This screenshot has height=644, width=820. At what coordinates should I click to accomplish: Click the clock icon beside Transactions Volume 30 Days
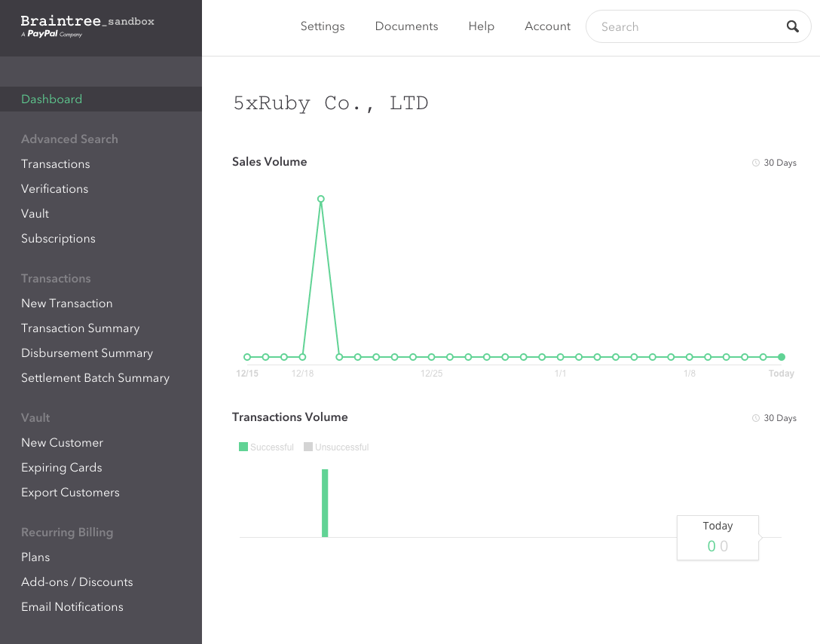click(756, 418)
